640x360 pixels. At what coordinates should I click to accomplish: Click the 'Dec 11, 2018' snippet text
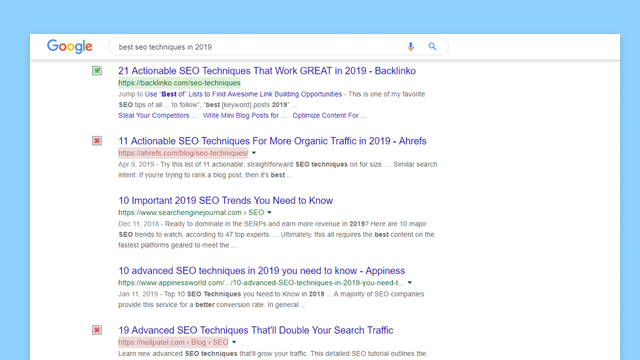click(276, 234)
